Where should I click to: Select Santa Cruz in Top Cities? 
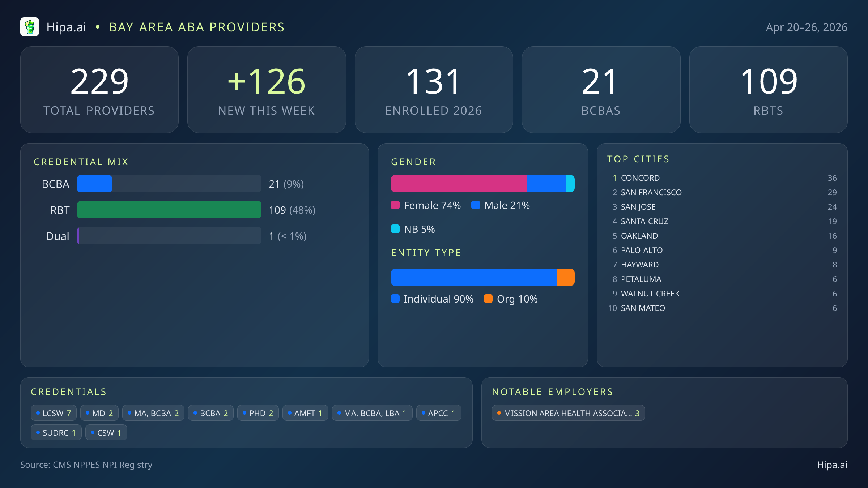click(x=644, y=221)
